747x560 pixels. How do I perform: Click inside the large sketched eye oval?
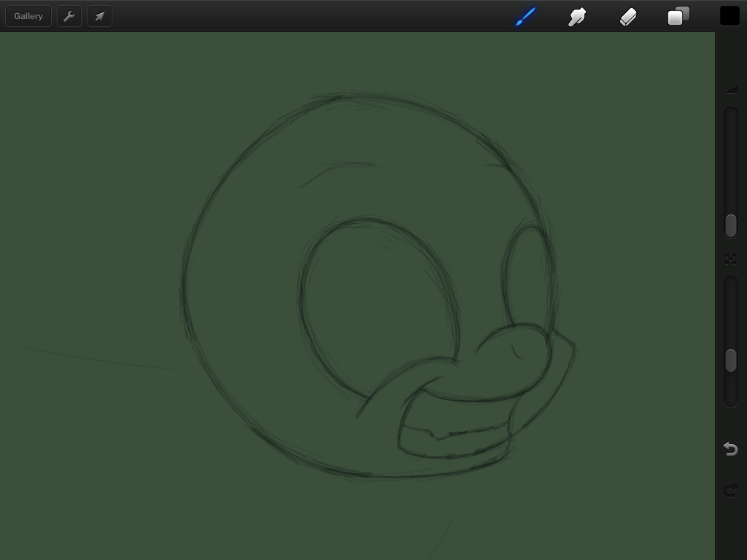click(376, 299)
